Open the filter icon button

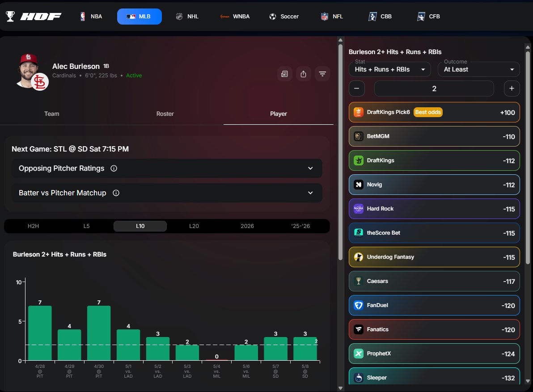[322, 74]
